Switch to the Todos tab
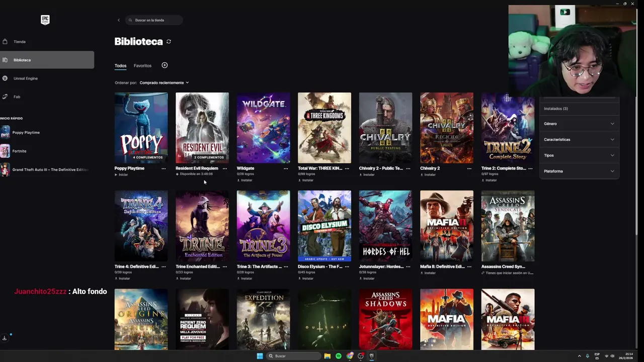The height and width of the screenshot is (362, 644). pos(120,65)
